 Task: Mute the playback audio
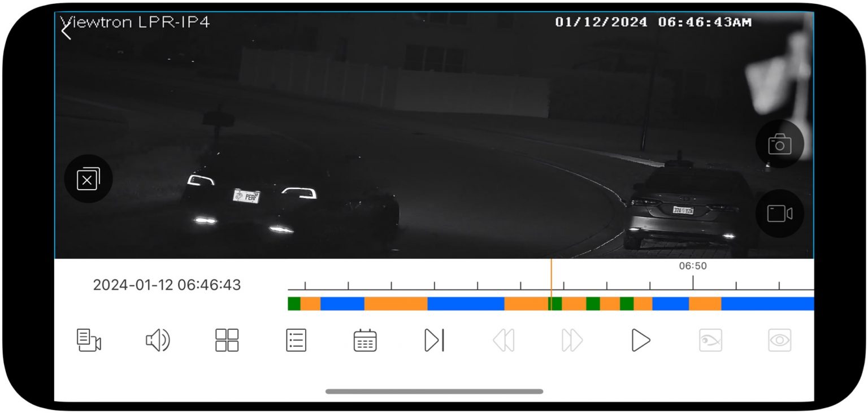157,339
